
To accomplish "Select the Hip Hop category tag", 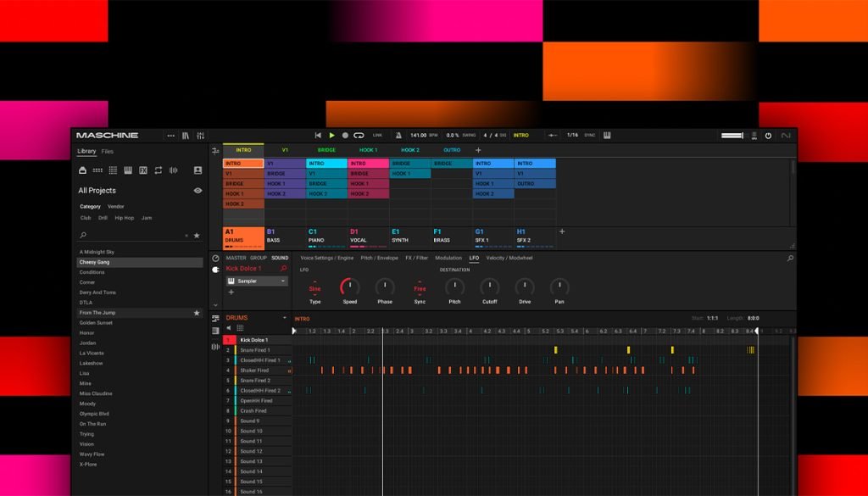I will [124, 218].
